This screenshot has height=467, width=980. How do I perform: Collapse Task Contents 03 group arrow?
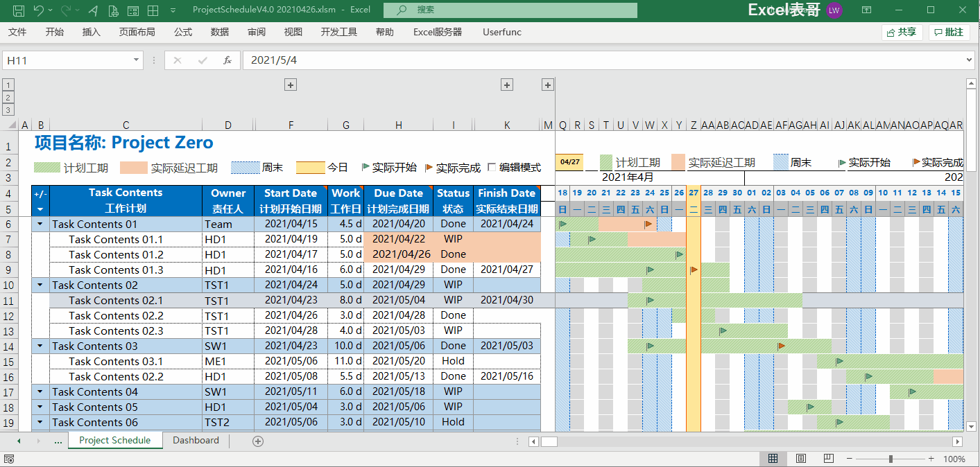(40, 346)
